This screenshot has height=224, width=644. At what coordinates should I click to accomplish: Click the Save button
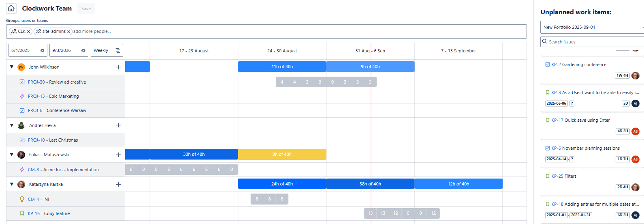86,9
